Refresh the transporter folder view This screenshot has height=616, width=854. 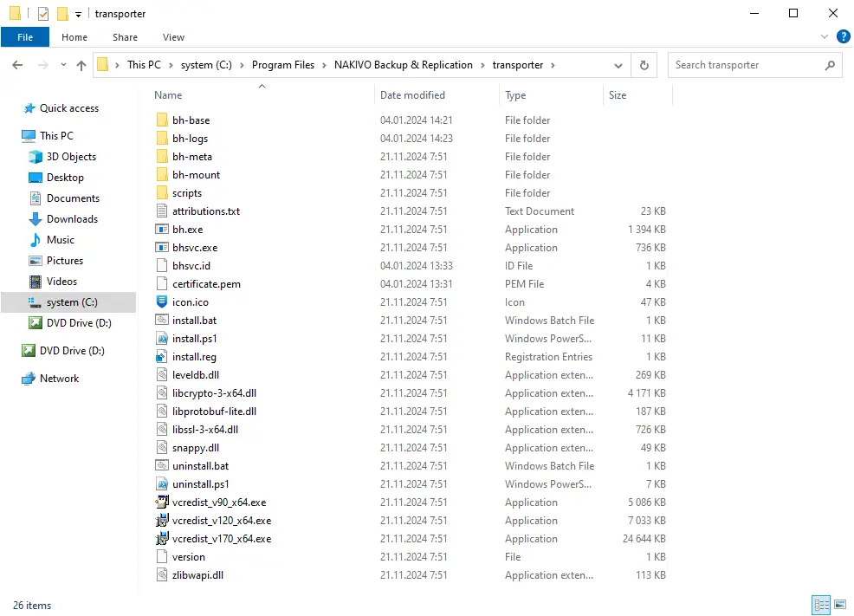click(644, 65)
